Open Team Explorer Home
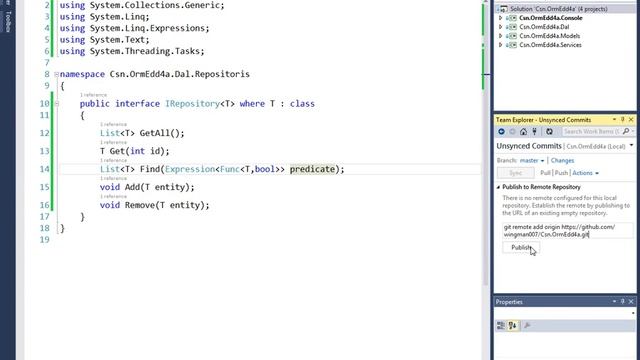The image size is (640, 360). [523, 131]
